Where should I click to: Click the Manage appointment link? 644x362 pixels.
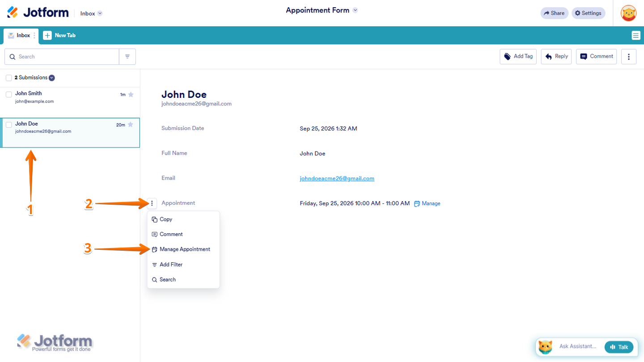pos(427,203)
